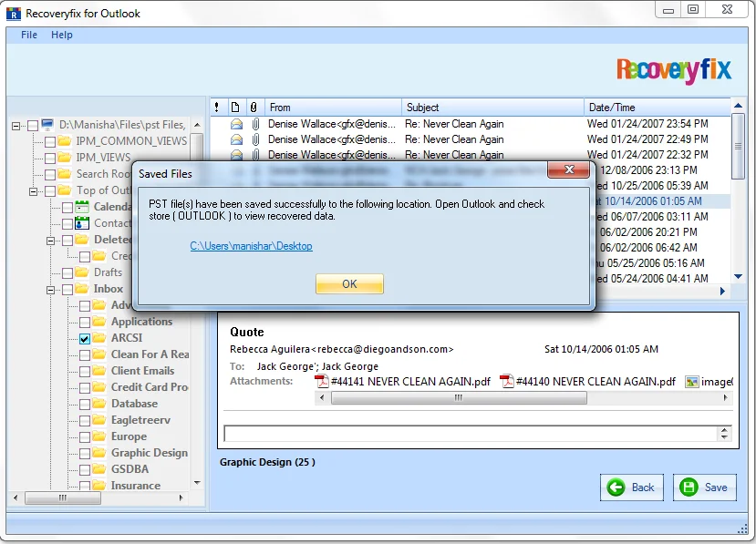Click the Contacts folder icon
756x544 pixels.
point(82,223)
